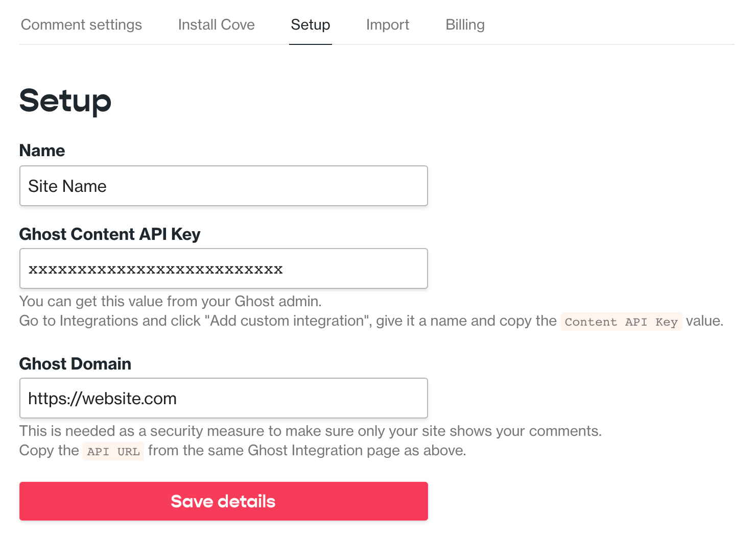This screenshot has height=541, width=756.
Task: Select the Setup tab
Action: (x=310, y=24)
